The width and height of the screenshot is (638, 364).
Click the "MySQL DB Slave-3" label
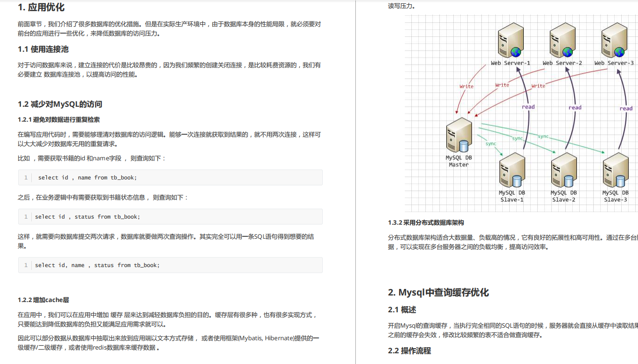(x=615, y=196)
